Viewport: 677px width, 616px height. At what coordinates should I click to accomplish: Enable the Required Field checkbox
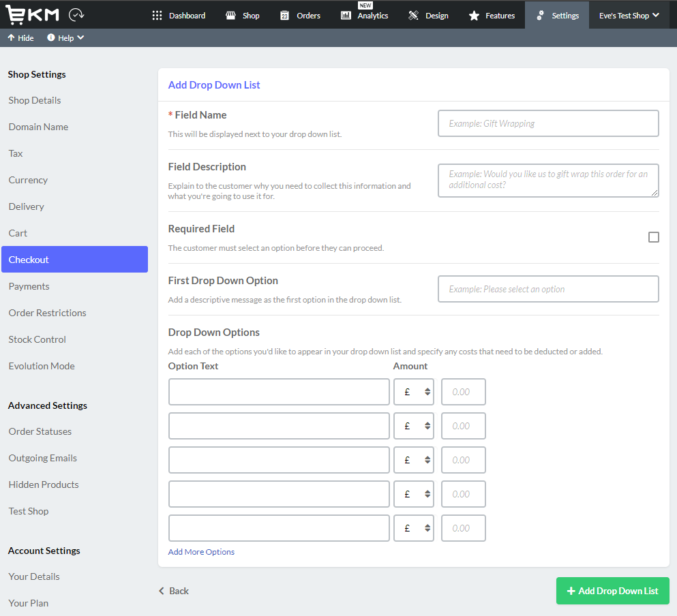pyautogui.click(x=654, y=237)
